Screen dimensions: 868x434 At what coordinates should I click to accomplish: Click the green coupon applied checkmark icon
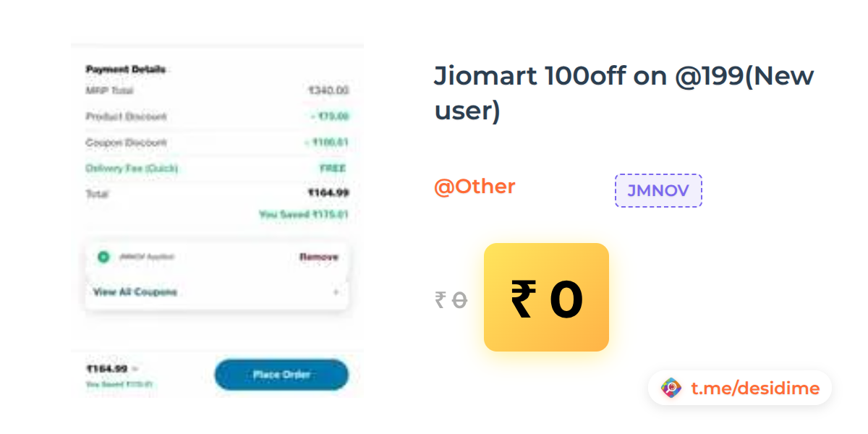pos(103,257)
